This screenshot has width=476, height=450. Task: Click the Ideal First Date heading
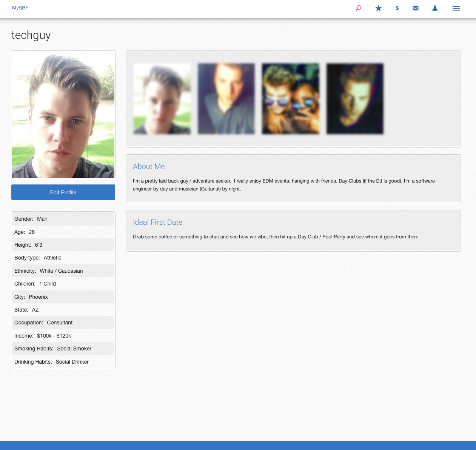[157, 222]
